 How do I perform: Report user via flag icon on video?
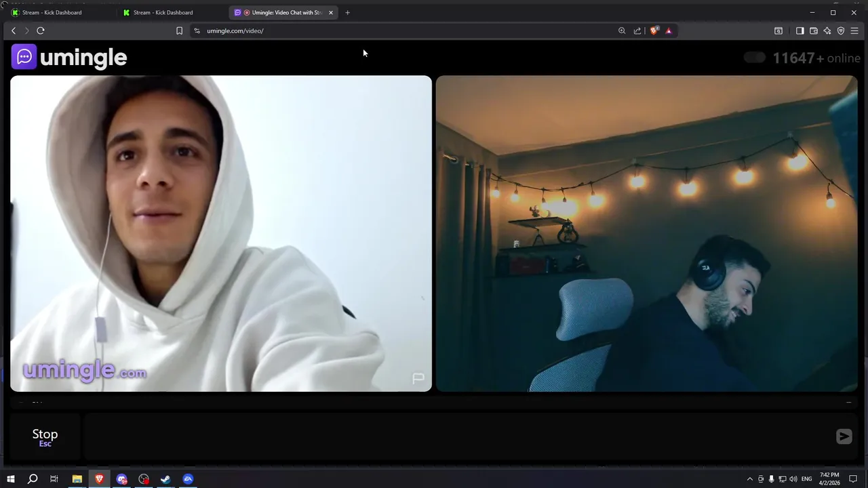tap(418, 378)
